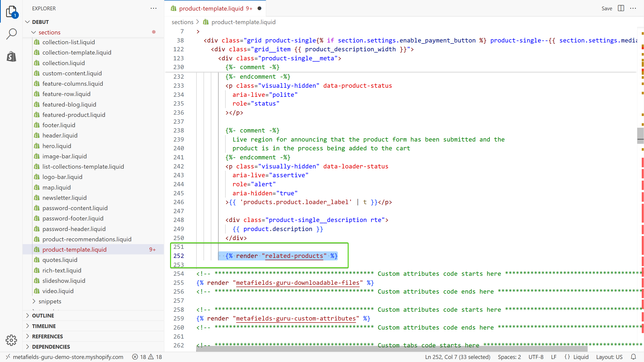Click the errors and warnings indicator
The image size is (644, 362).
(x=147, y=357)
